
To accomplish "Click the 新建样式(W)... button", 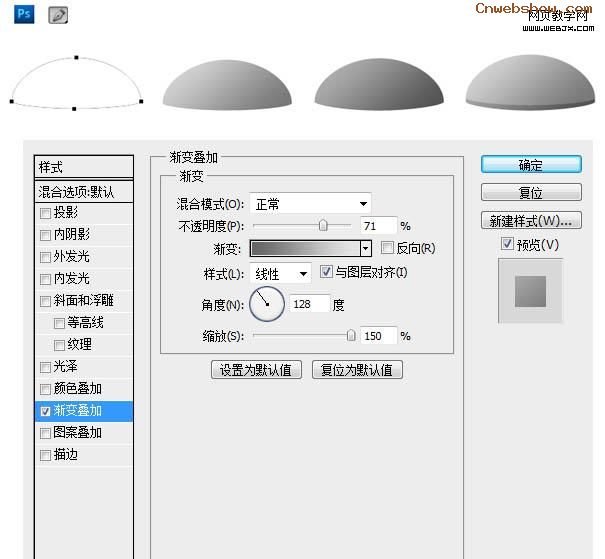I will (x=531, y=220).
